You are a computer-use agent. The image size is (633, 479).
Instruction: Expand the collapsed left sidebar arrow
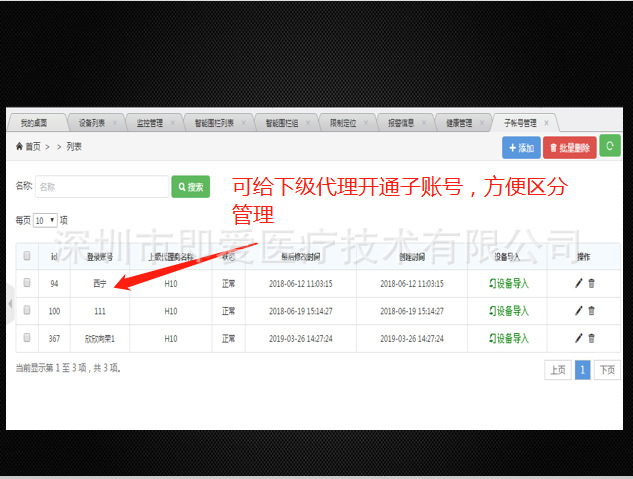pos(10,303)
